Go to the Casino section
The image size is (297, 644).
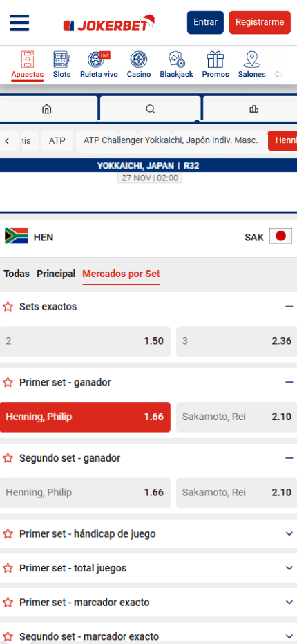(139, 64)
